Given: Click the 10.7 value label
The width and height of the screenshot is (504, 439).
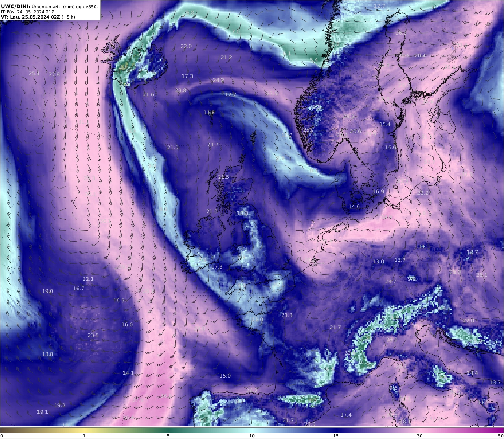Looking at the screenshot, I should [472, 252].
